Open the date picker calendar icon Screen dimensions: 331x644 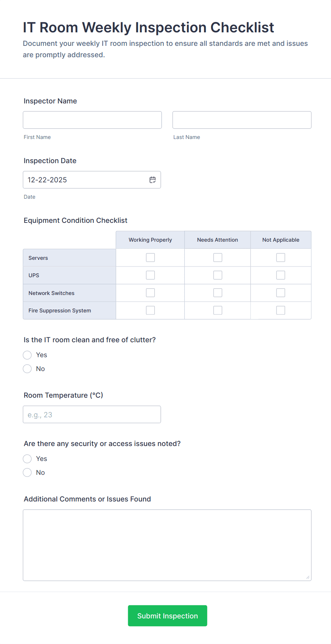152,179
